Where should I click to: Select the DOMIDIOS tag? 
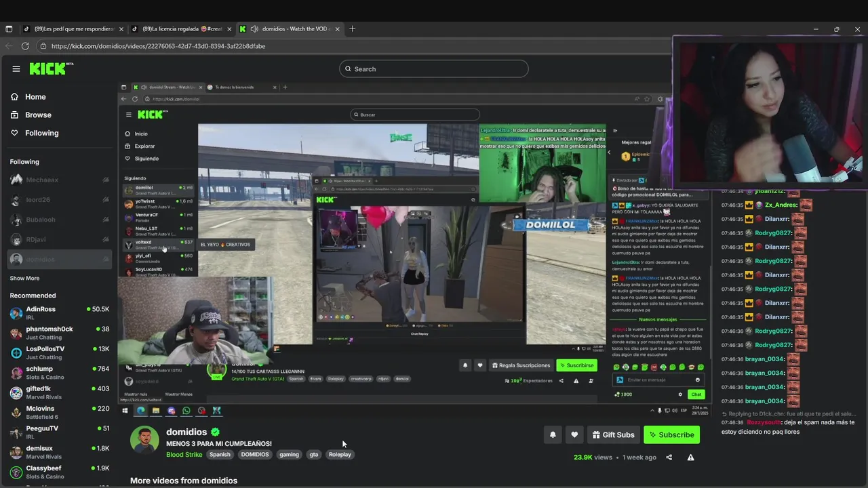[x=255, y=455]
